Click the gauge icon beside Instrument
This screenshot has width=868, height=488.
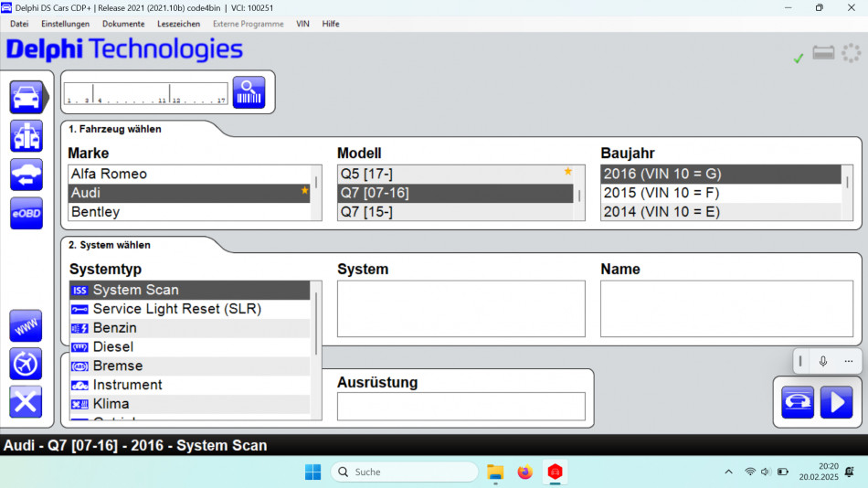coord(79,385)
